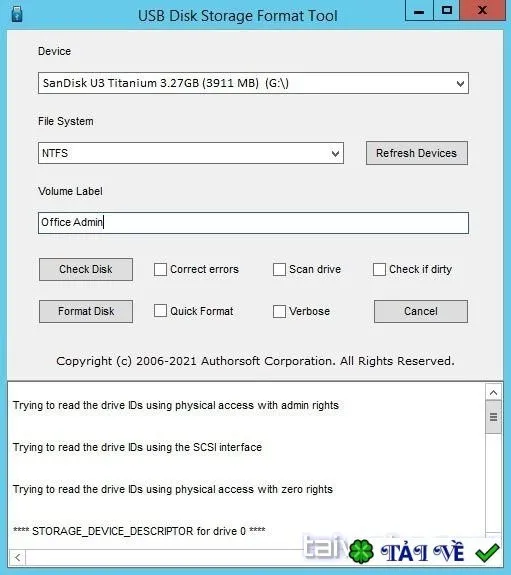Image resolution: width=511 pixels, height=575 pixels.
Task: Select the log line about SCSI interface
Action: pos(138,447)
